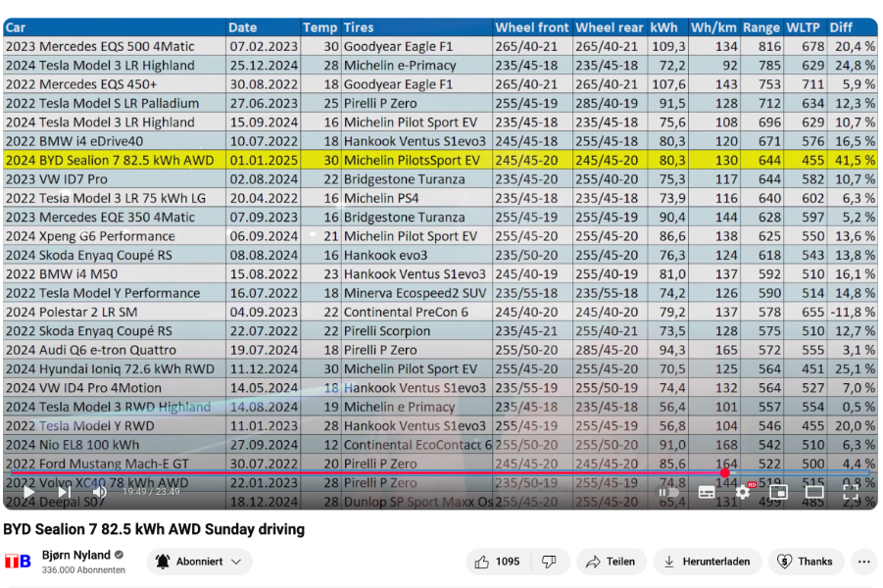The width and height of the screenshot is (883, 588).
Task: Click the date 01.01.2025 in the highlighted row
Action: click(x=264, y=161)
